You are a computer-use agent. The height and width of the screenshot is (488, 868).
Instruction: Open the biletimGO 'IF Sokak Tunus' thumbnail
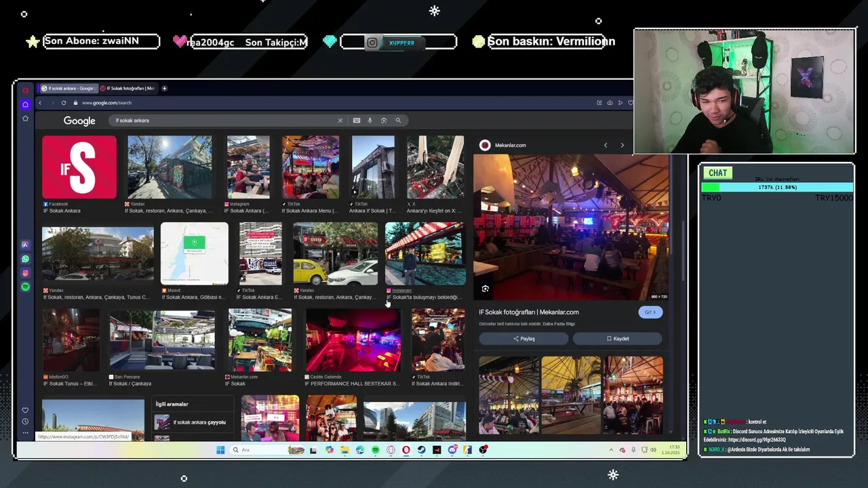71,340
